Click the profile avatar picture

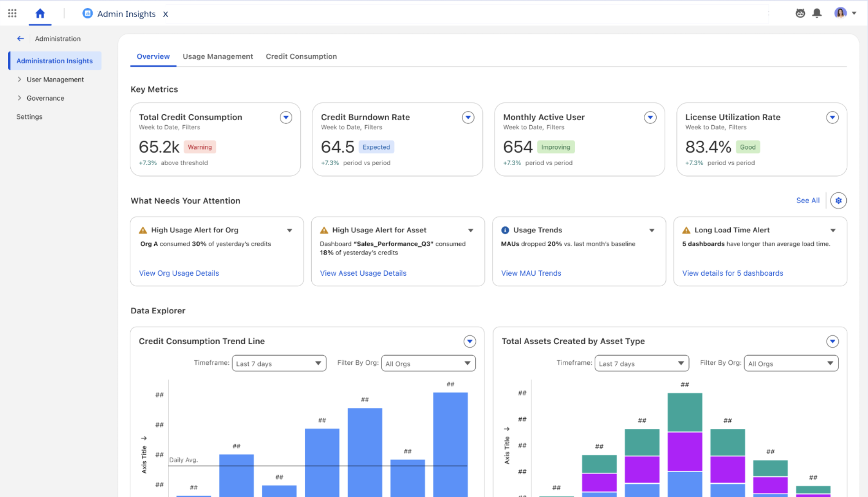tap(841, 13)
